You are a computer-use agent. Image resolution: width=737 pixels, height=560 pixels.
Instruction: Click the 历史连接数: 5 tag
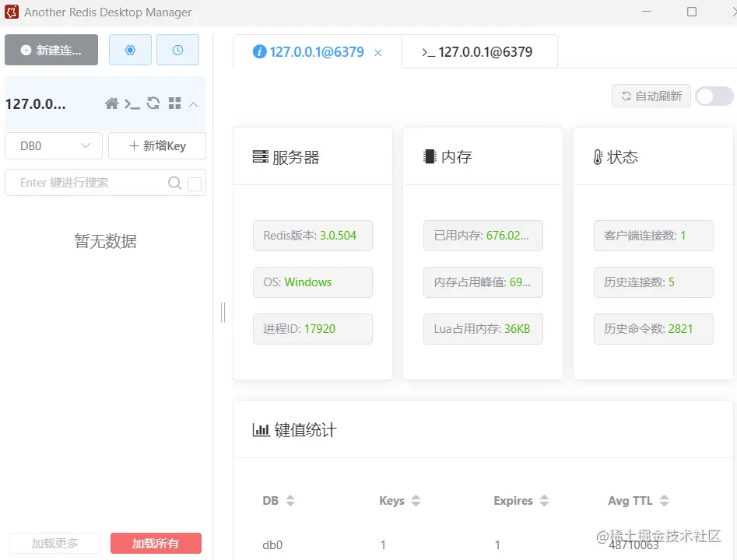(x=653, y=282)
